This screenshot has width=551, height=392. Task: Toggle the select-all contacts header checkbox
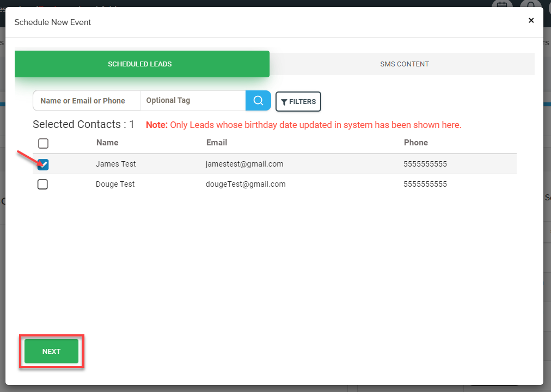(x=43, y=143)
